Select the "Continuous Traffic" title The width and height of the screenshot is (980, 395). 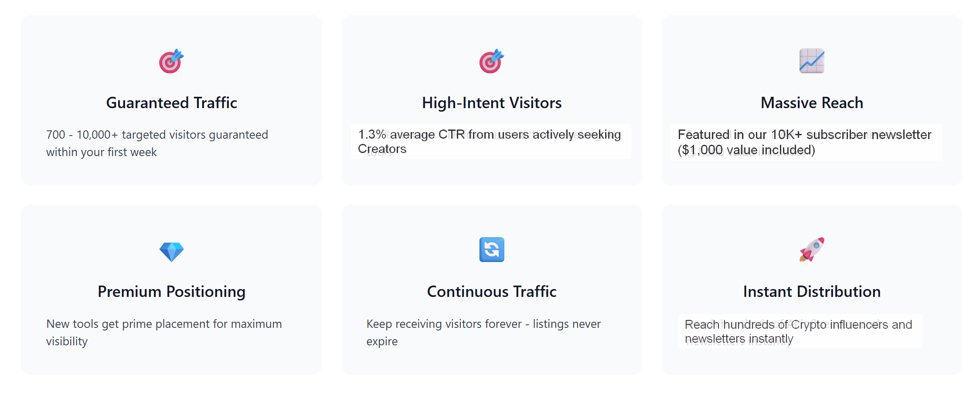[491, 292]
